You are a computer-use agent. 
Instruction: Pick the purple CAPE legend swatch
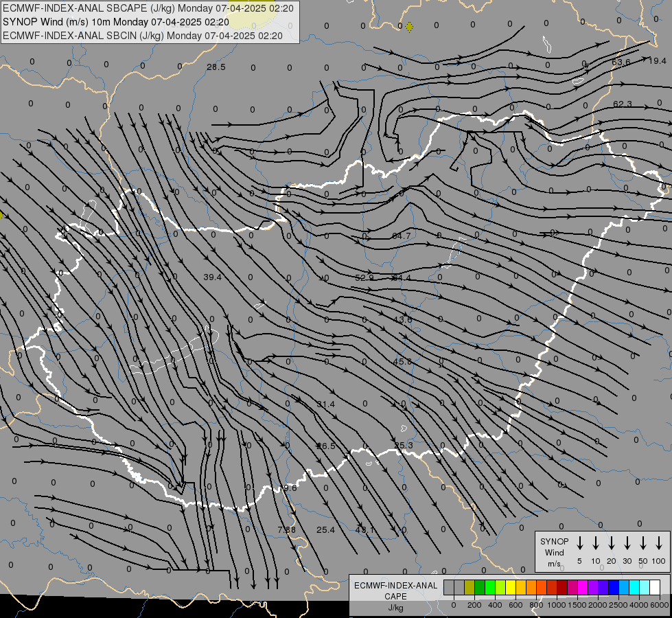coord(593,588)
